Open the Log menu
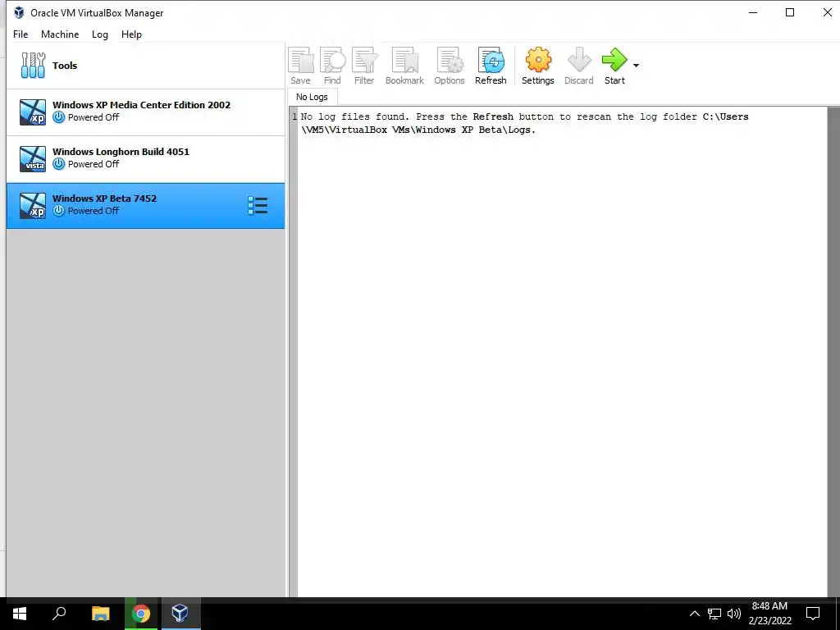 coord(99,34)
